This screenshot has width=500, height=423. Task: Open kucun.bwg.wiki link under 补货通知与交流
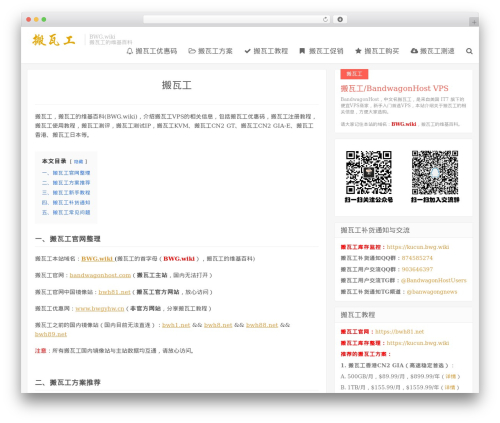pos(418,247)
